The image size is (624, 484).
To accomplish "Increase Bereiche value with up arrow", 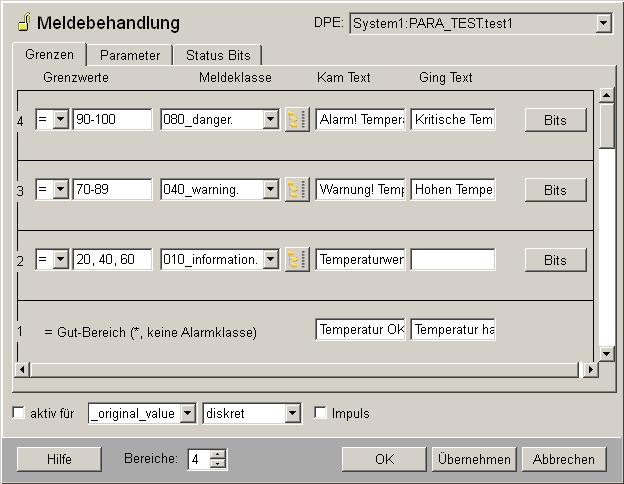I will (218, 455).
